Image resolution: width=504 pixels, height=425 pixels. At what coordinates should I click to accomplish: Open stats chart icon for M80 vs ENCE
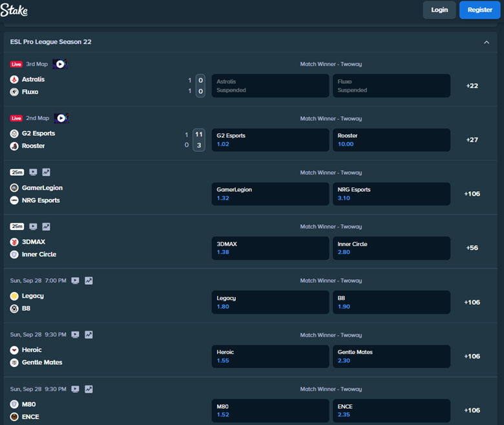[89, 389]
